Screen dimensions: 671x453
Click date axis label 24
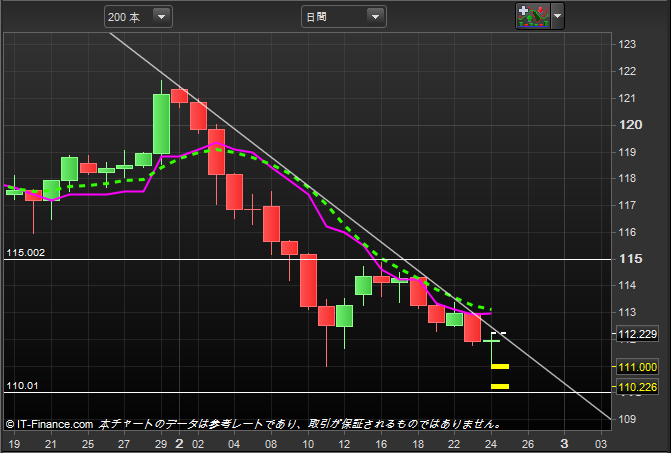491,444
